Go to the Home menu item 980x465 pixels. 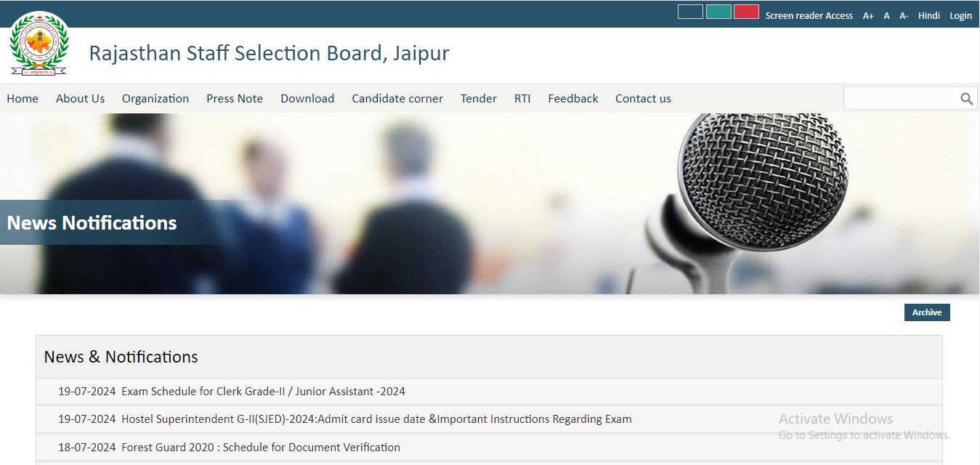tap(23, 99)
